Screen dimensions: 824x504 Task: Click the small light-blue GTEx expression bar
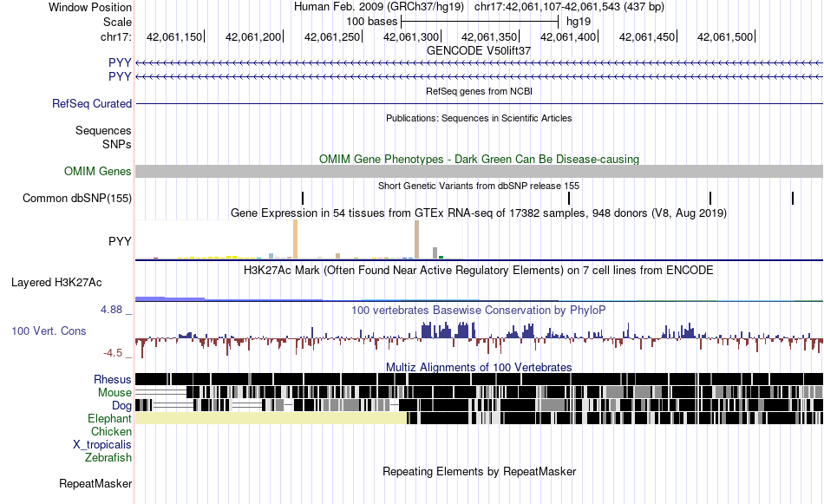(271, 256)
